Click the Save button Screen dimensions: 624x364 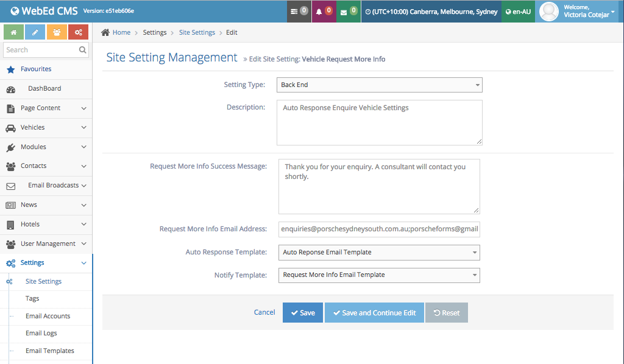tap(302, 313)
